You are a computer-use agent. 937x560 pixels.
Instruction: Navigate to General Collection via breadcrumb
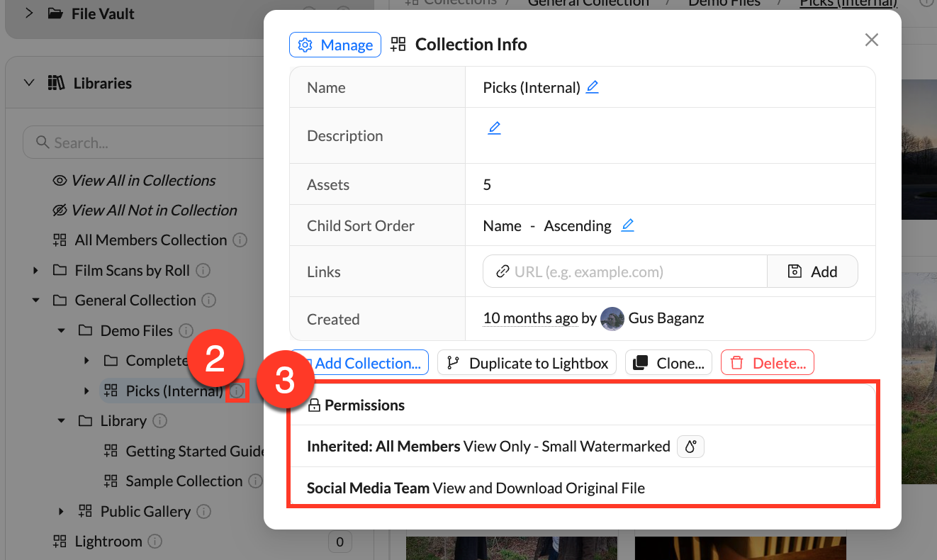[588, 4]
